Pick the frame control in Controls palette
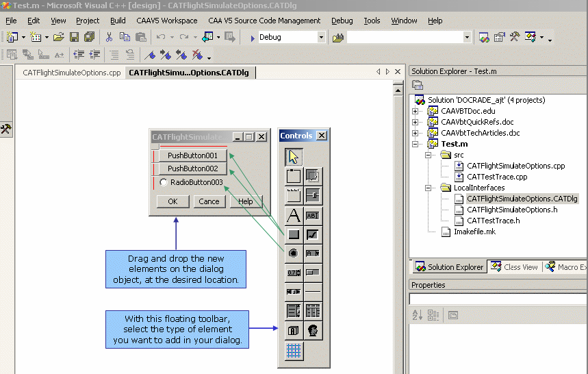This screenshot has width=588, height=374. tap(294, 176)
